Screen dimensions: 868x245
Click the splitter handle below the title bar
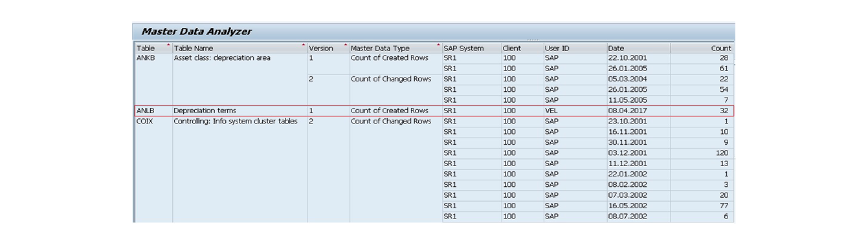pos(532,40)
